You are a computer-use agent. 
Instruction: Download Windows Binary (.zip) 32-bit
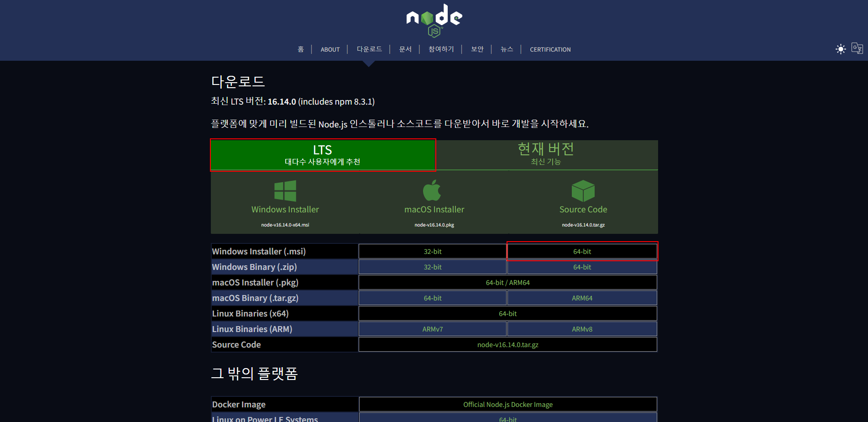click(x=433, y=267)
